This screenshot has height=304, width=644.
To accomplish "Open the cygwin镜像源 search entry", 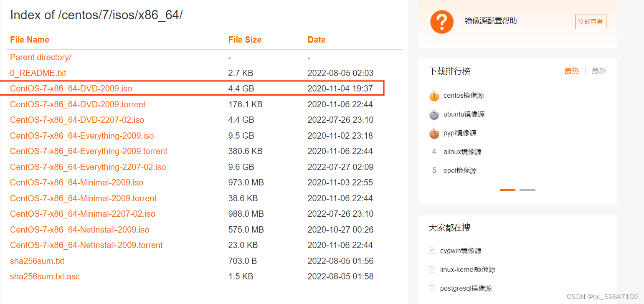I will (x=461, y=251).
